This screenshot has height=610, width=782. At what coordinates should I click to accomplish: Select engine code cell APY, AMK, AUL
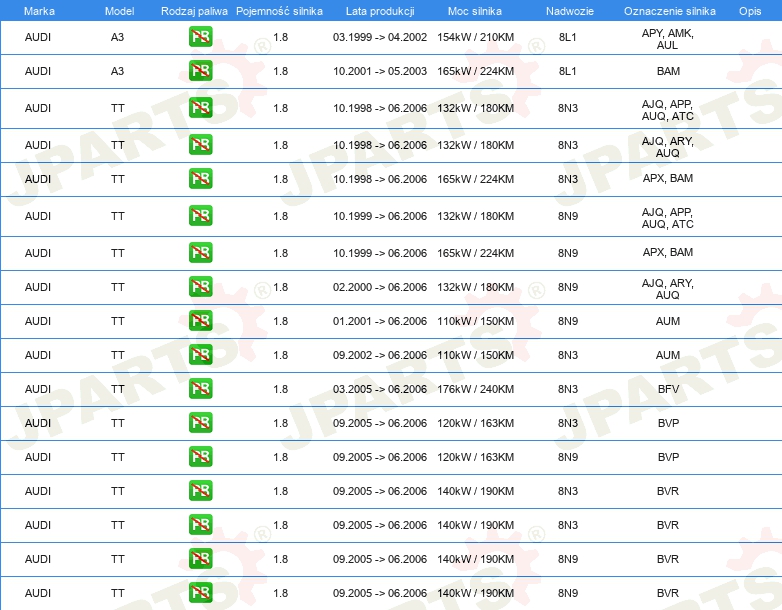[668, 39]
